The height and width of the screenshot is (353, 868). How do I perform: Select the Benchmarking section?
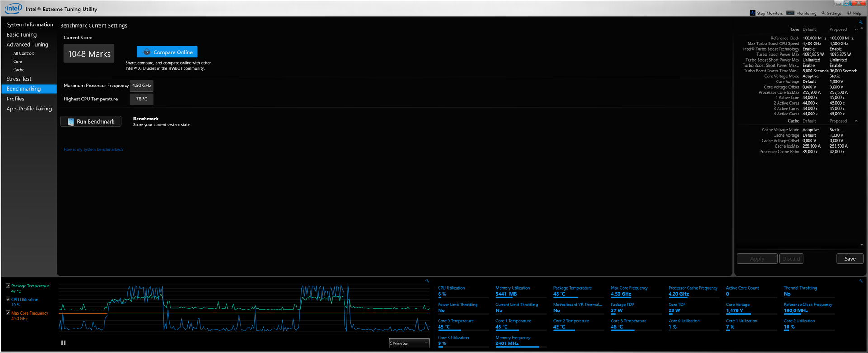tap(29, 89)
